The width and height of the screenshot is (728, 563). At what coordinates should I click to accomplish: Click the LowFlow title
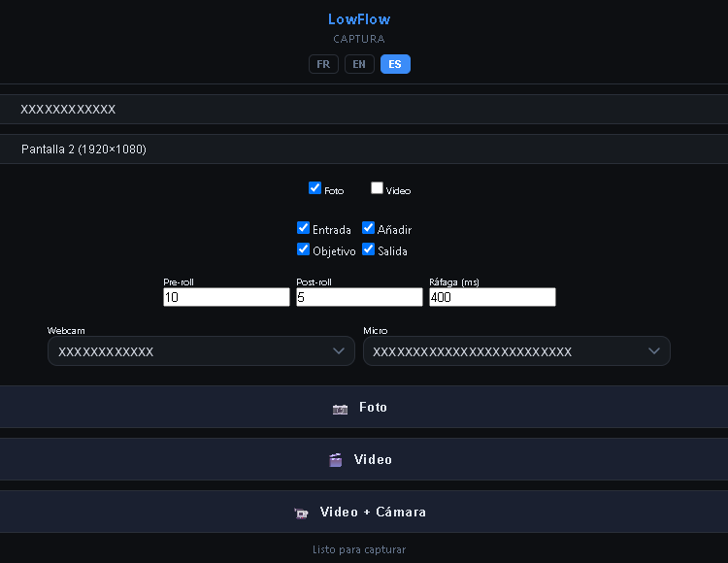point(359,19)
